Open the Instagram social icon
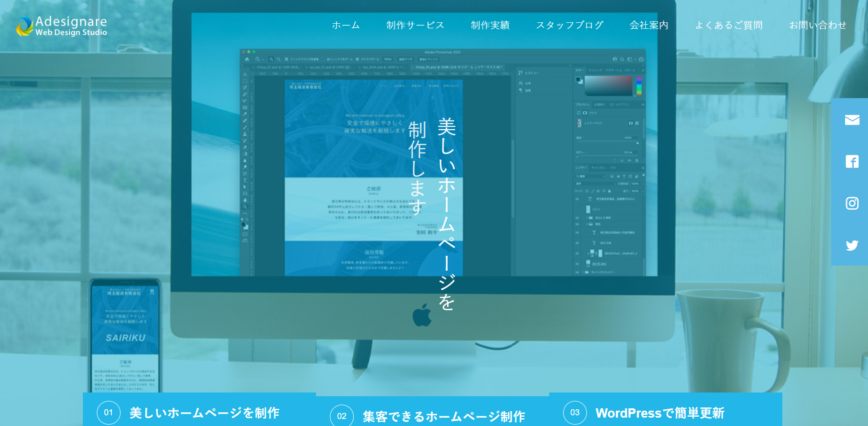Image resolution: width=868 pixels, height=426 pixels. point(852,203)
